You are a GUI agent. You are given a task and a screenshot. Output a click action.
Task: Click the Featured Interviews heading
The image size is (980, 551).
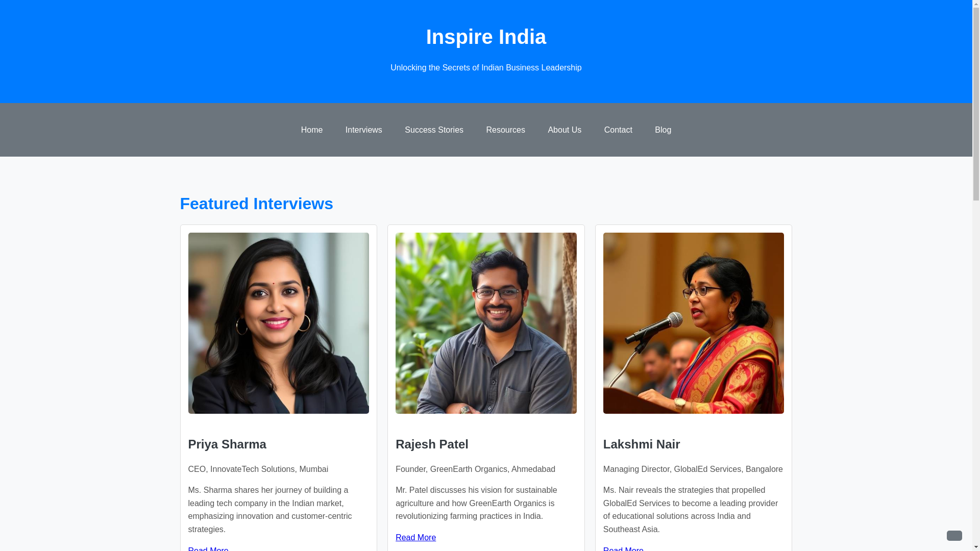[x=256, y=204]
